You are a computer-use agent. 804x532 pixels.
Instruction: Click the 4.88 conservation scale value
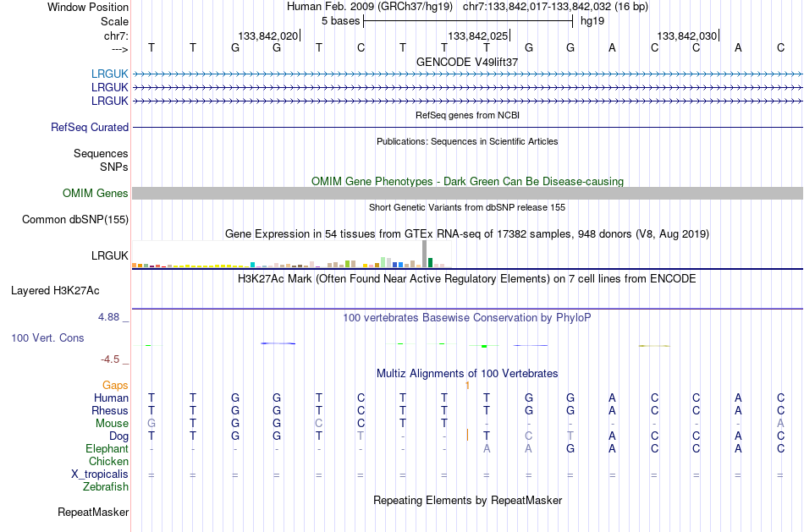108,316
